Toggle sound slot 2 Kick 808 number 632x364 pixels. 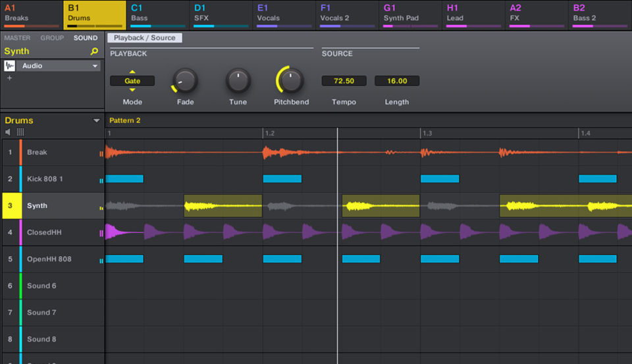tap(11, 179)
